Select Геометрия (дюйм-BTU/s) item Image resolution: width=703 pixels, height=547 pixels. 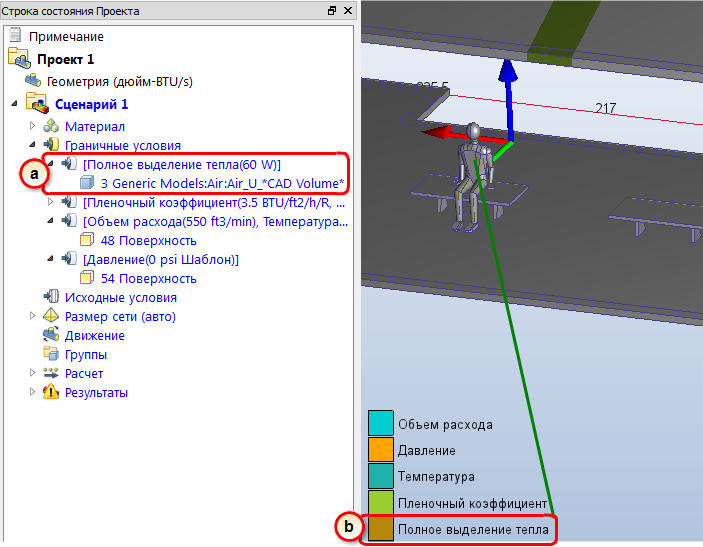pyautogui.click(x=120, y=82)
